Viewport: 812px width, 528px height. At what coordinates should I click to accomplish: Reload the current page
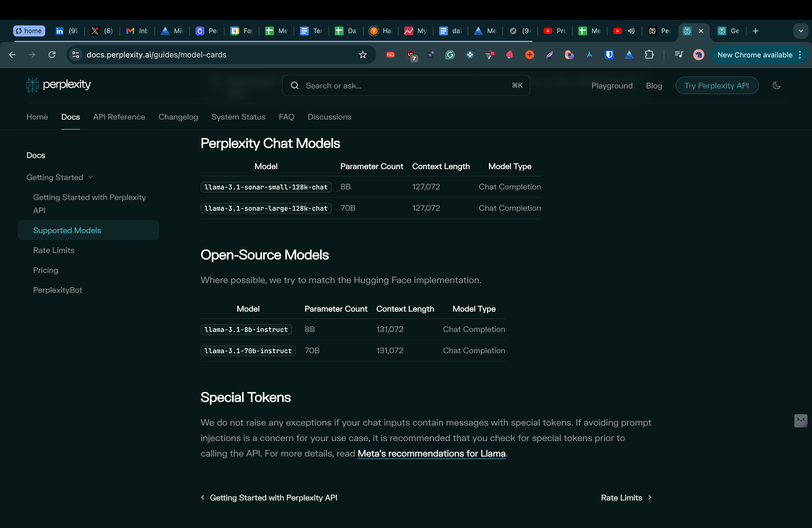[52, 55]
